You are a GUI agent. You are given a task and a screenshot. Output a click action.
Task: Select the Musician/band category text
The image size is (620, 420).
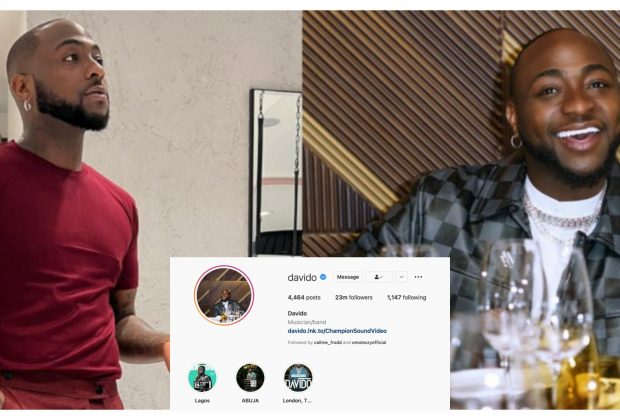307,322
